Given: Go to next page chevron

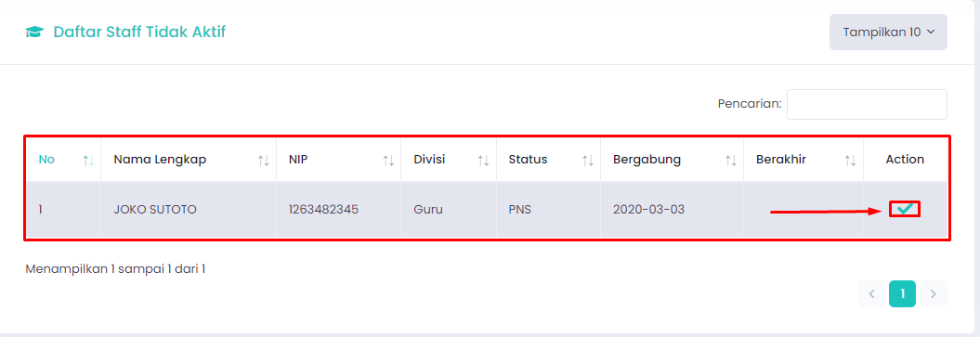Looking at the screenshot, I should 934,294.
